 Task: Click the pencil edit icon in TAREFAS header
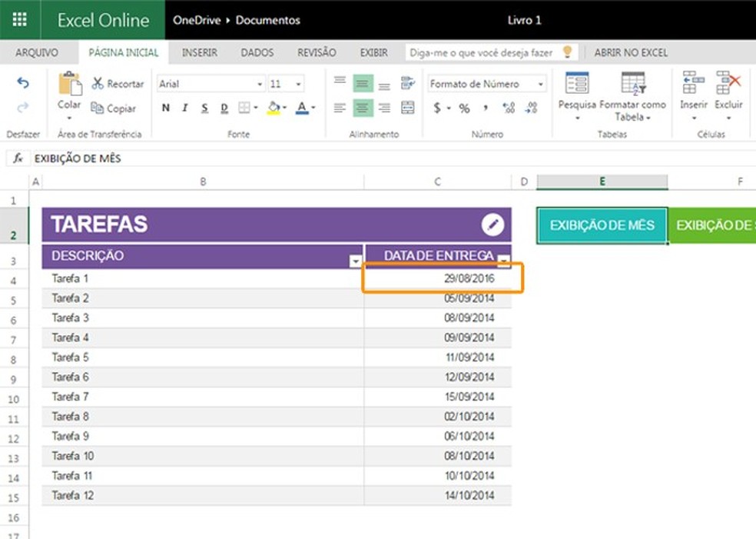coord(492,225)
